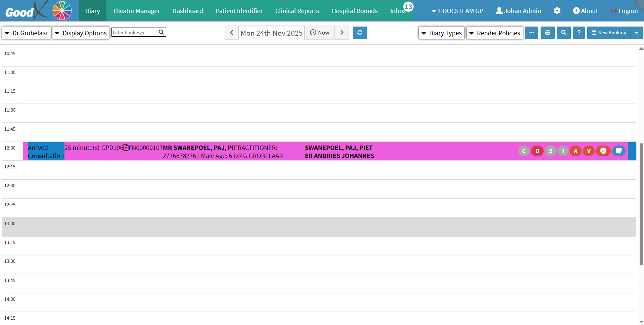Image resolution: width=644 pixels, height=325 pixels.
Task: Expand the Diary Types dropdown
Action: point(442,33)
